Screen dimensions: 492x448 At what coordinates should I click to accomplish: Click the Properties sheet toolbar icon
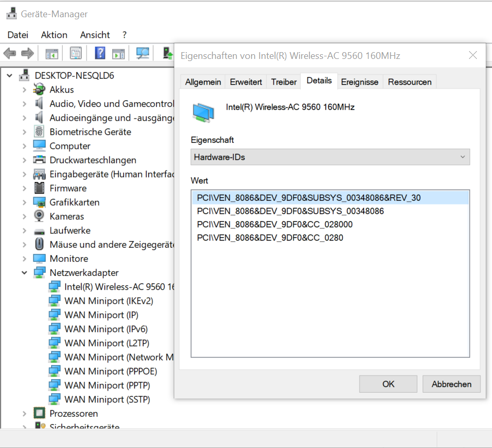76,53
